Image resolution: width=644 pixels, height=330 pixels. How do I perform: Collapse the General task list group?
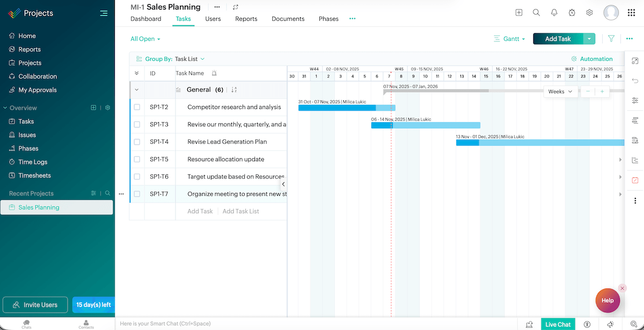click(137, 89)
